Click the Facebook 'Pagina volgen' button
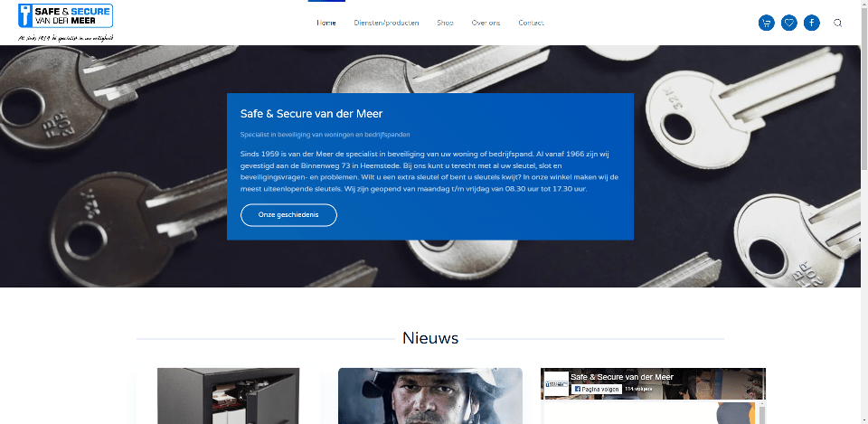 tap(596, 389)
